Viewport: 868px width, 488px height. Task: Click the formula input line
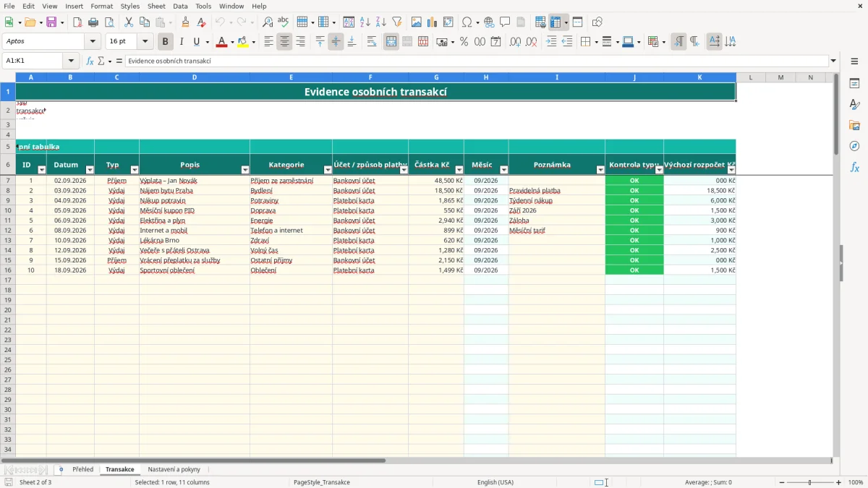pos(477,61)
